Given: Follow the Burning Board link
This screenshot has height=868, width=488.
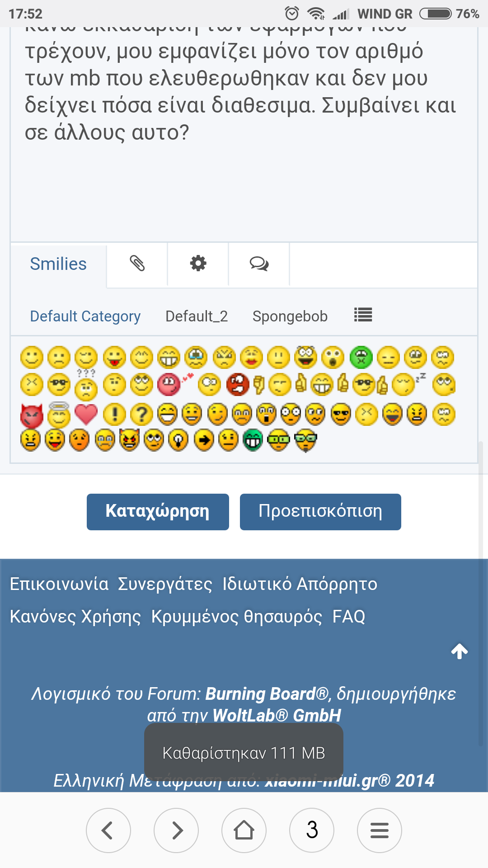Looking at the screenshot, I should [267, 694].
